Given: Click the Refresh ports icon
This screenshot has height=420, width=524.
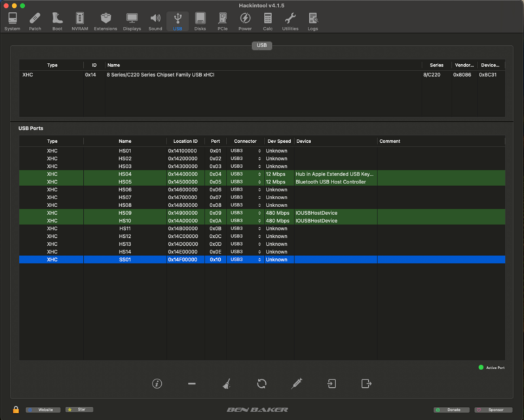Looking at the screenshot, I should pyautogui.click(x=261, y=384).
